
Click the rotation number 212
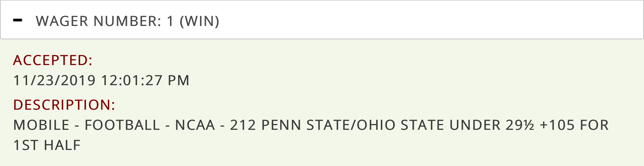pyautogui.click(x=243, y=125)
